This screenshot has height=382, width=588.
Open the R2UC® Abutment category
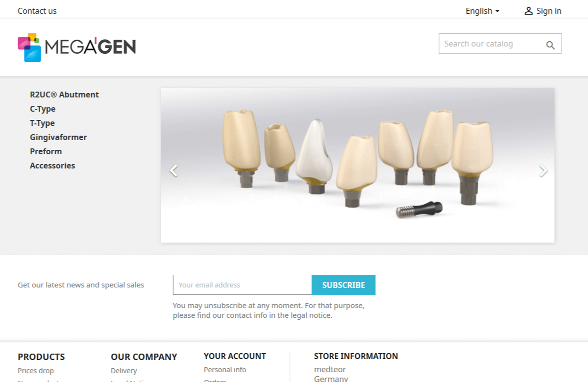pyautogui.click(x=64, y=95)
